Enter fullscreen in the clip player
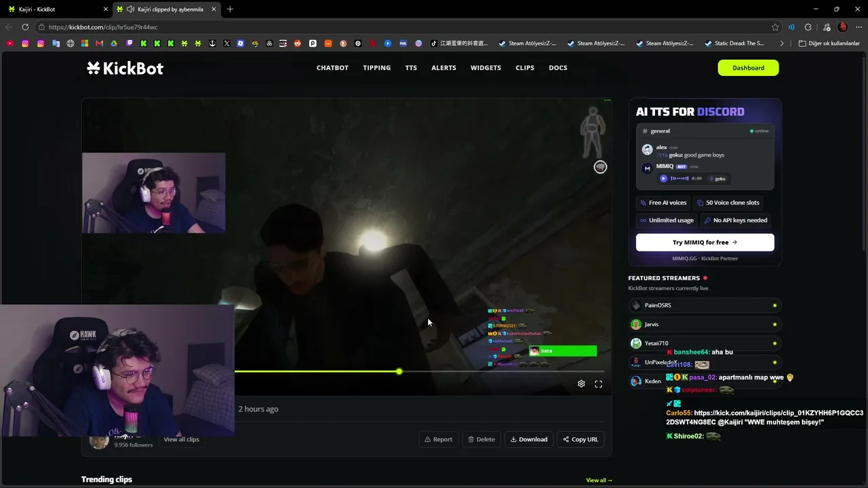This screenshot has width=868, height=488. [x=599, y=384]
